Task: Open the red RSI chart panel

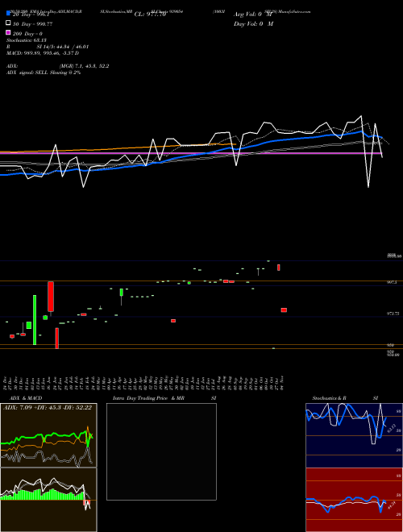Action: click(x=354, y=500)
